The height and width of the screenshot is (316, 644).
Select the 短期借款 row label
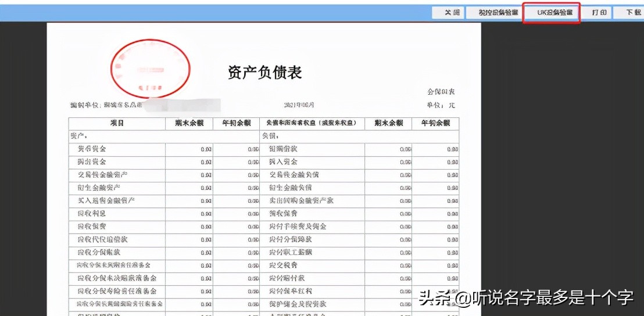point(284,149)
